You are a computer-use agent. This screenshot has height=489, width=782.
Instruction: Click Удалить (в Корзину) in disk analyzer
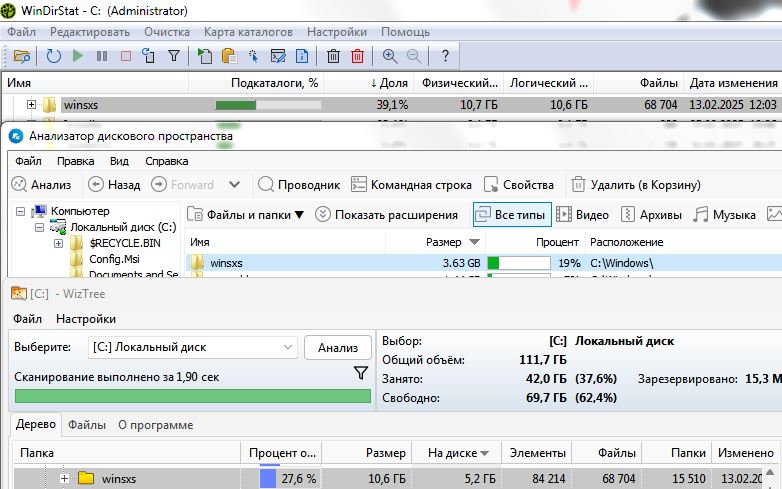636,185
